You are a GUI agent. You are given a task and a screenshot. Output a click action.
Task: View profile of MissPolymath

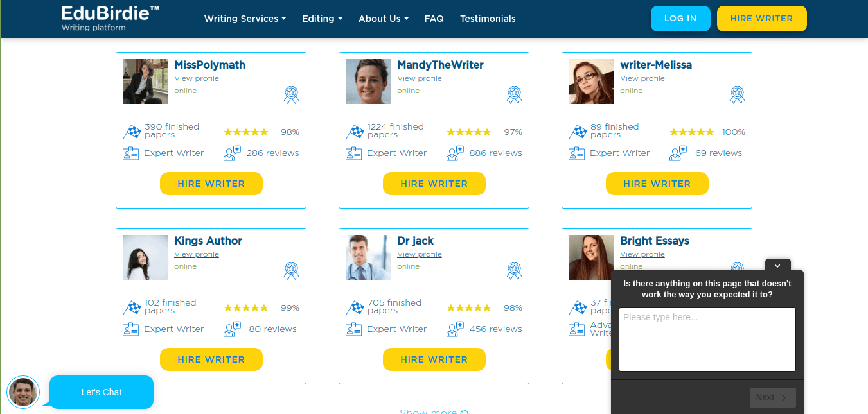[x=197, y=78]
